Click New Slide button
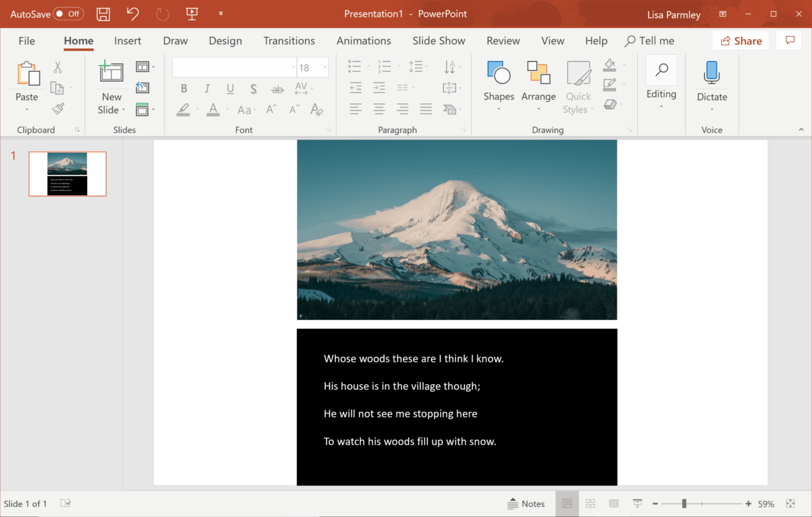The image size is (812, 517). click(x=112, y=87)
